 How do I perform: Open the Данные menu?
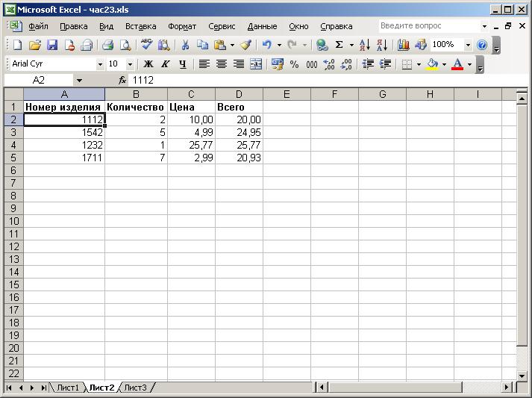[262, 26]
